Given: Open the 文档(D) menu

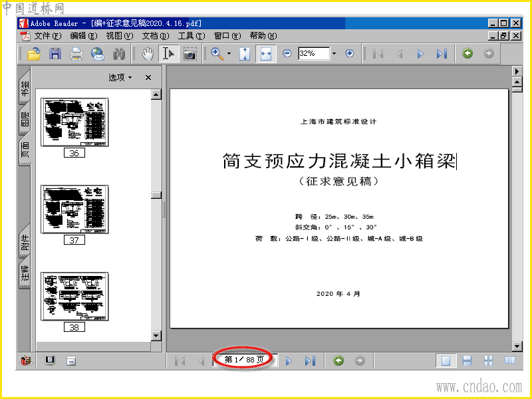Looking at the screenshot, I should coord(156,36).
